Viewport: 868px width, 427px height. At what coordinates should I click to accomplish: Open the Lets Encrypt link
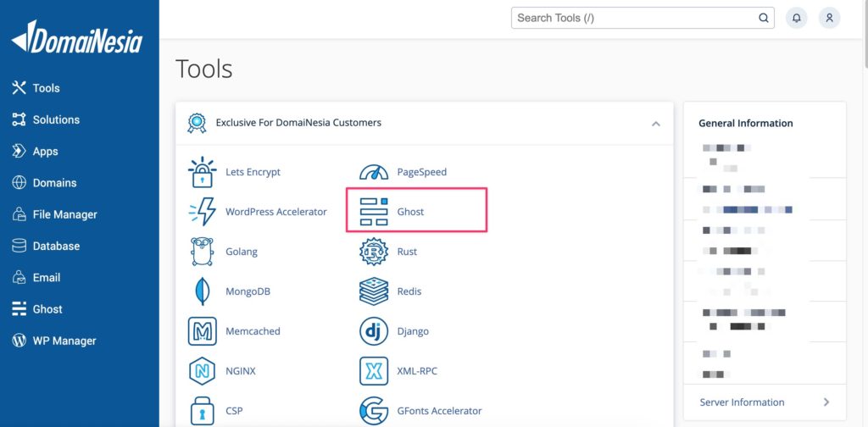[253, 172]
